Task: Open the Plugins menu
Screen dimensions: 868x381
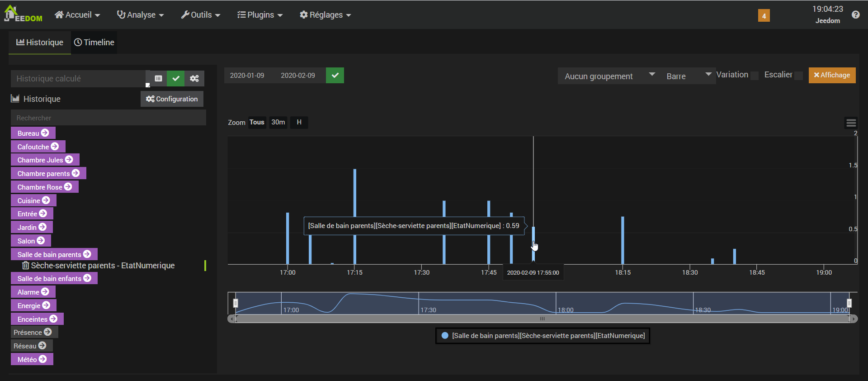Action: tap(260, 15)
